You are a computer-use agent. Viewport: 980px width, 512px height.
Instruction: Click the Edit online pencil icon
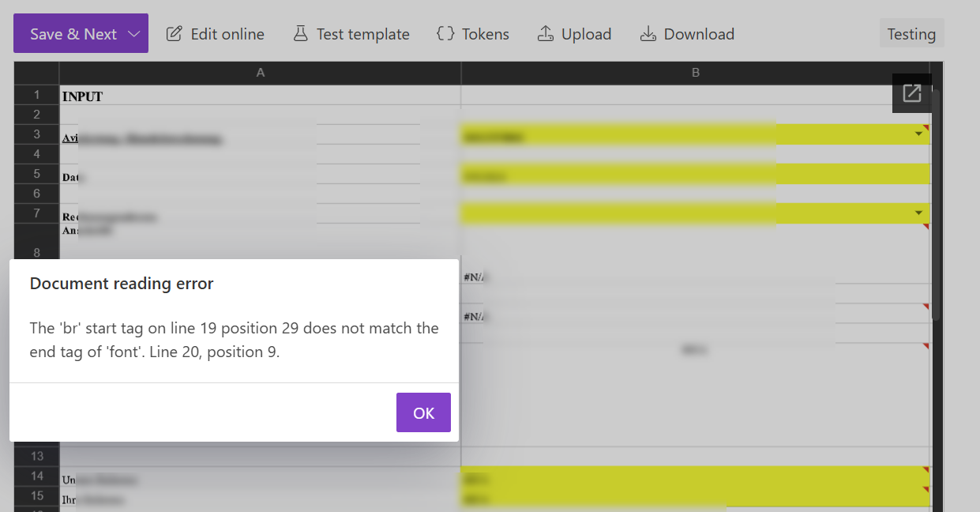[174, 34]
